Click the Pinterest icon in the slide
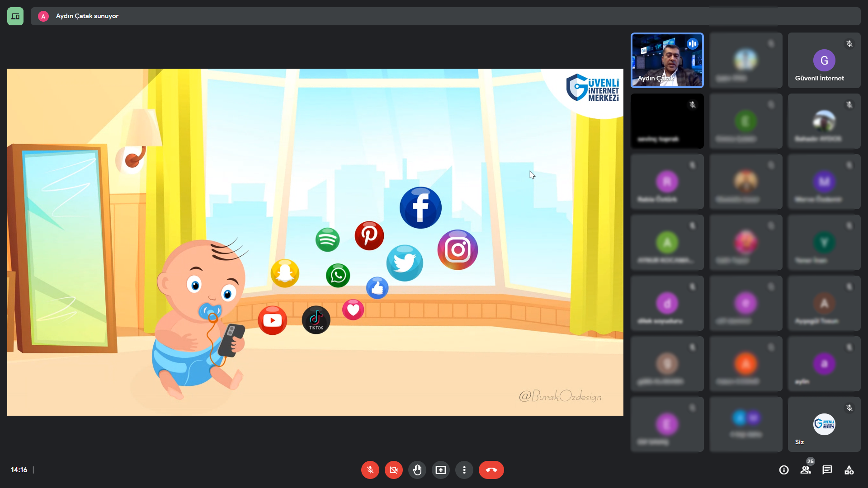Screen dimensions: 868x488 coord(369,235)
